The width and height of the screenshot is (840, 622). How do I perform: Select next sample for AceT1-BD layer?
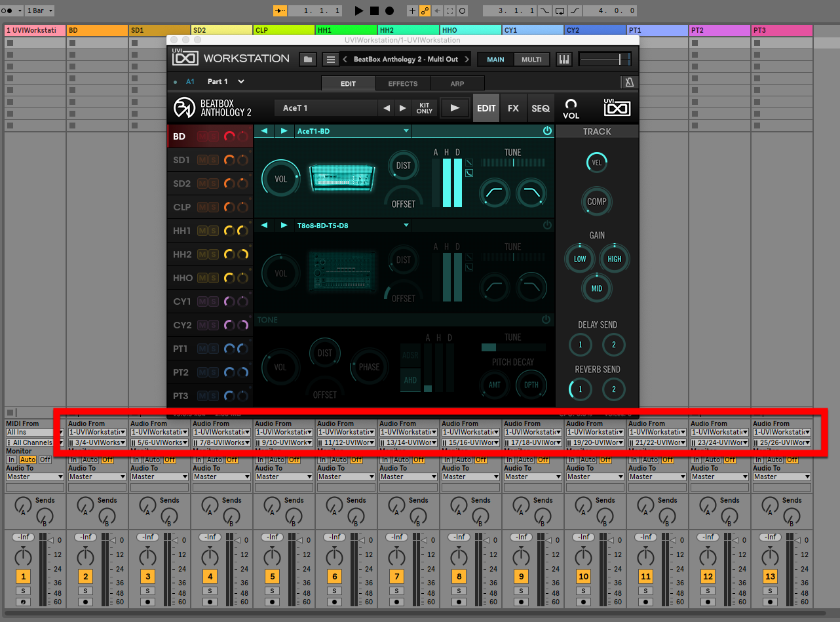pyautogui.click(x=284, y=131)
